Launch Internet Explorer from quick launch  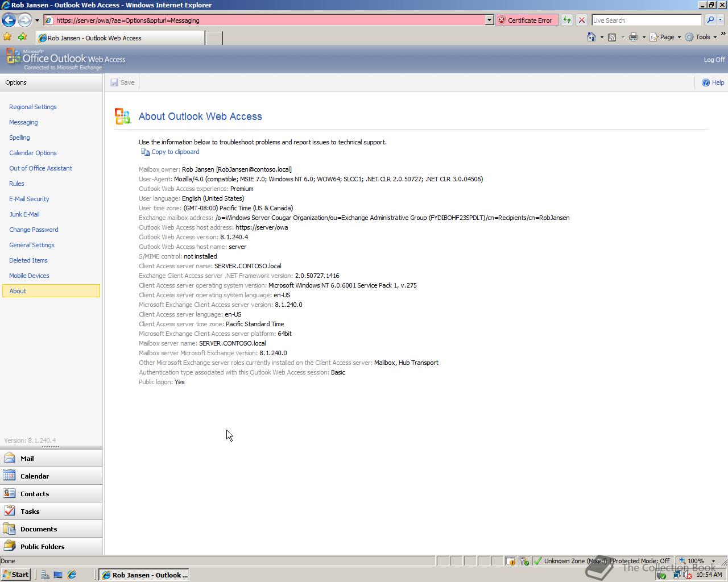pos(72,575)
